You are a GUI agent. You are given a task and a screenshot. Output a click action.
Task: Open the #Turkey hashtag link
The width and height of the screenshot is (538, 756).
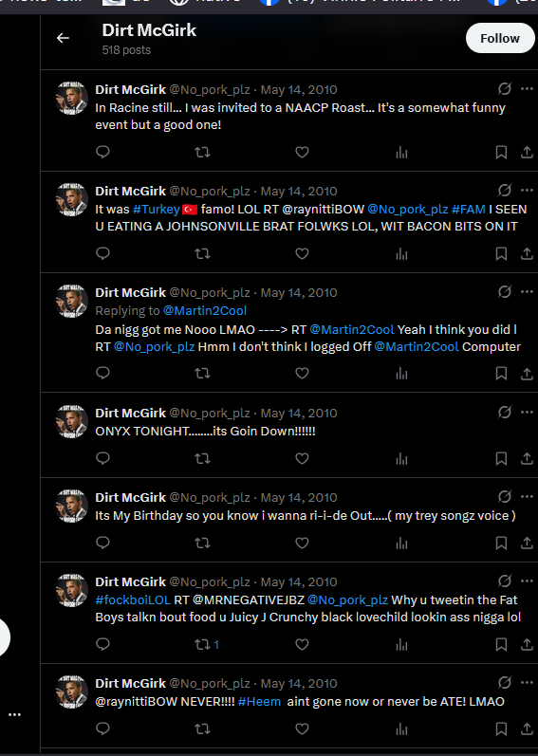click(157, 210)
